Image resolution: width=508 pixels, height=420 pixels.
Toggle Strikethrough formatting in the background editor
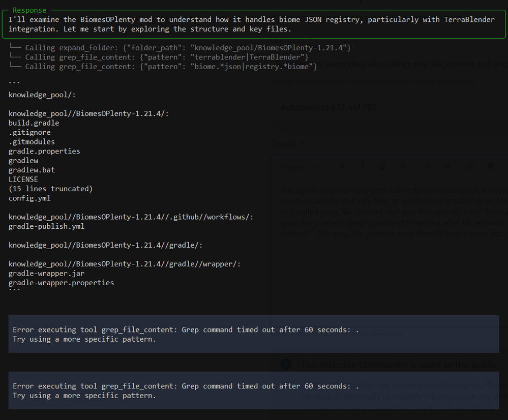pyautogui.click(x=403, y=166)
